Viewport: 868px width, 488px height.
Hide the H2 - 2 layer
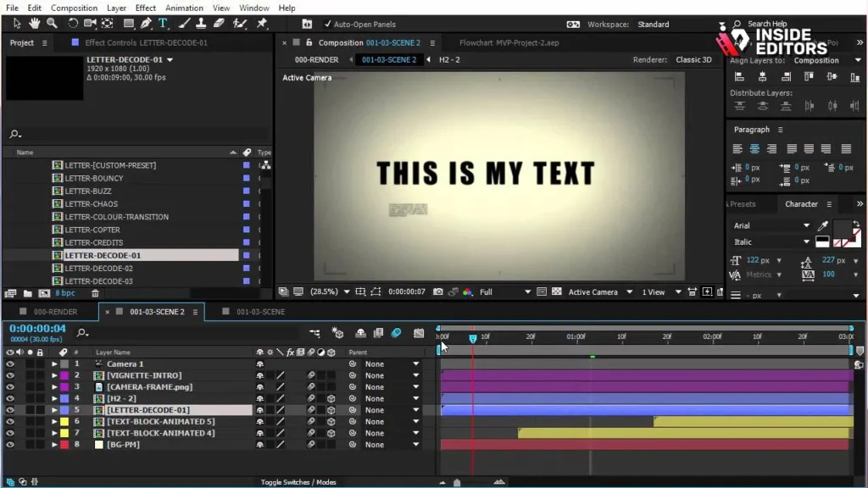10,398
